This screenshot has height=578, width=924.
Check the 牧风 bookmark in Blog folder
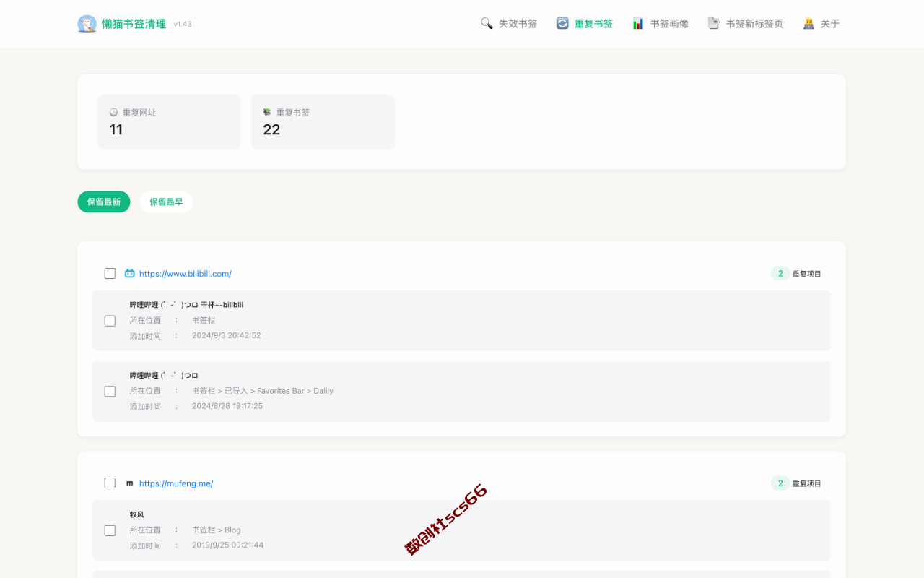tap(110, 530)
